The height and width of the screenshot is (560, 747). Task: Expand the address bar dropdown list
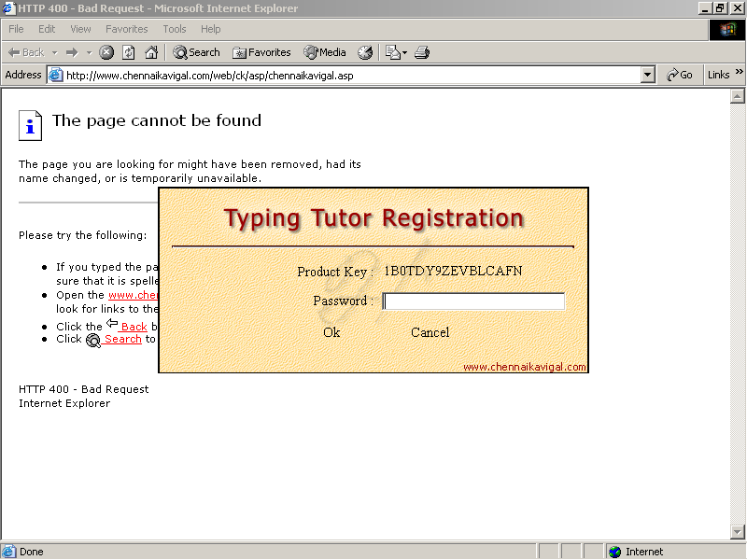click(647, 76)
